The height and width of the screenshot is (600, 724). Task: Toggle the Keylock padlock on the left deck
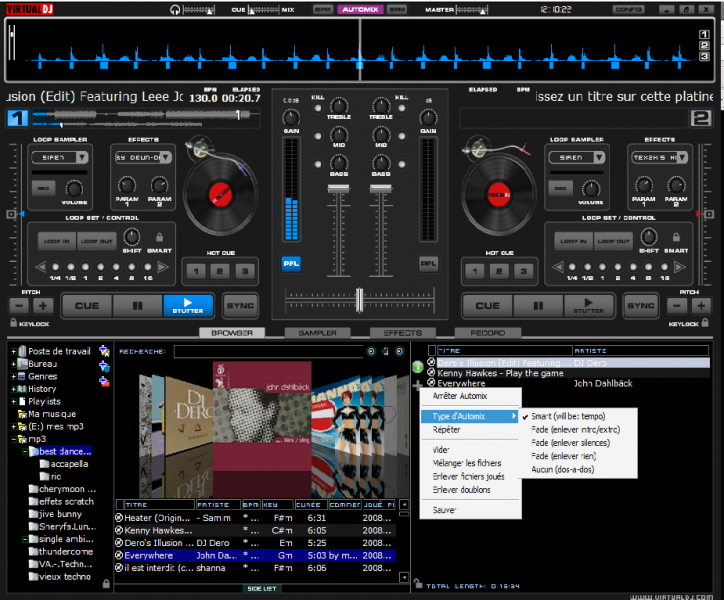pyautogui.click(x=13, y=323)
